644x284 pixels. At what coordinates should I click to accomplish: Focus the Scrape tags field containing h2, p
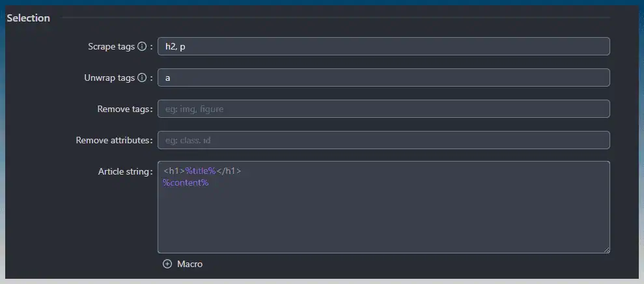(384, 46)
